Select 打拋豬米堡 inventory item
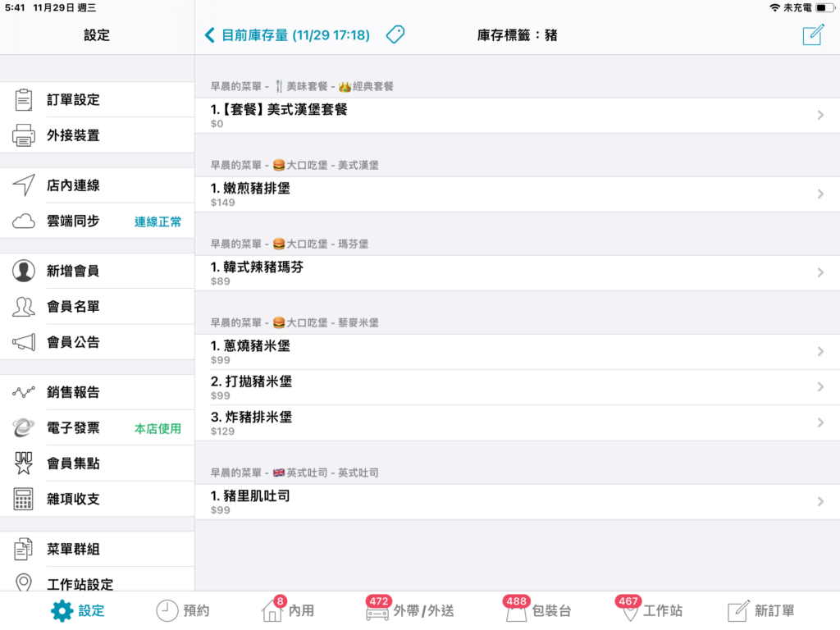Viewport: 840px width, 630px height. click(x=518, y=387)
